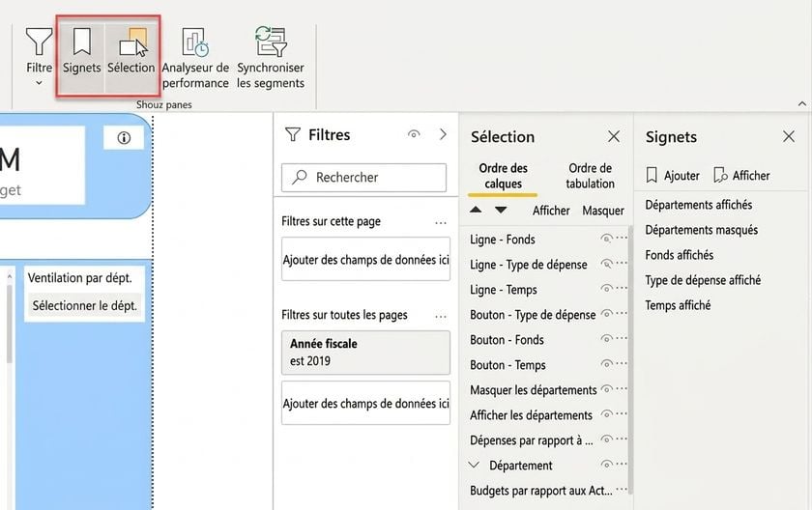The image size is (812, 510).
Task: Toggle visibility of Ligne - Type de dépense
Action: (606, 264)
